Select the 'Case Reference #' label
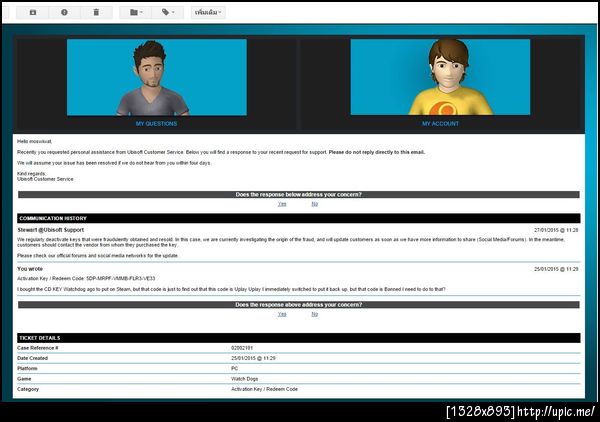The image size is (600, 422). [x=38, y=348]
